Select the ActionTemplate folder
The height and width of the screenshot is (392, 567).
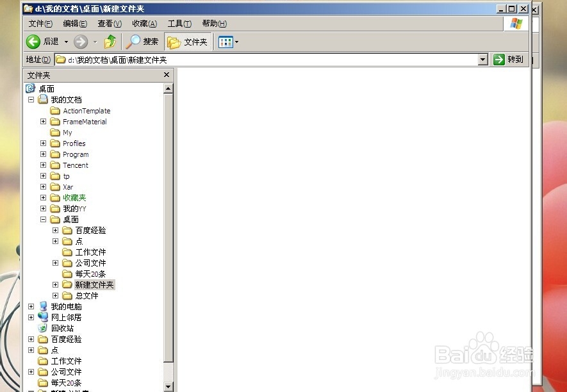coord(86,111)
